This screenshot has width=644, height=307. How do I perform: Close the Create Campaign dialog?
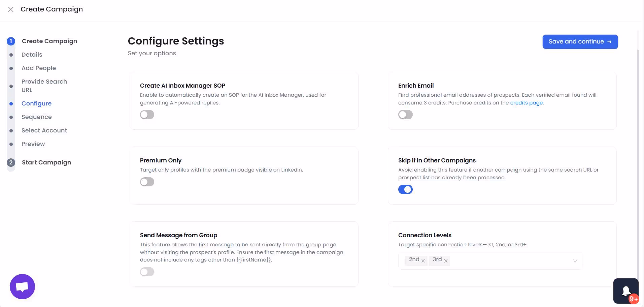(11, 9)
